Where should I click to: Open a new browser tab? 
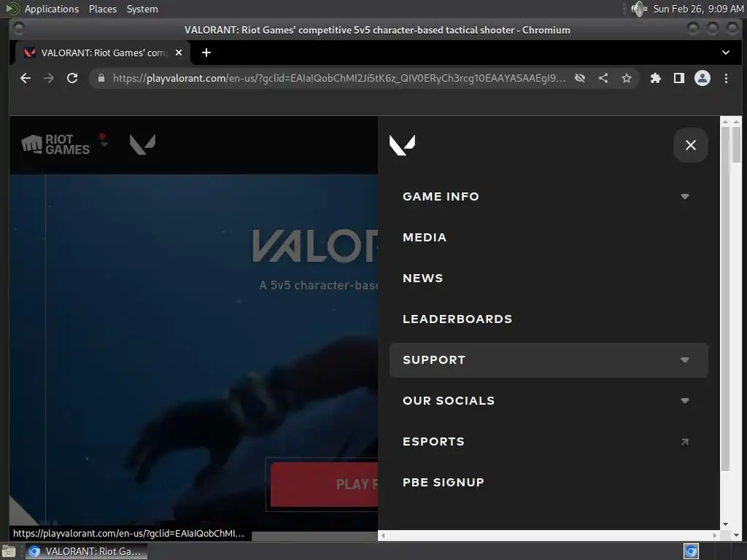(x=206, y=52)
